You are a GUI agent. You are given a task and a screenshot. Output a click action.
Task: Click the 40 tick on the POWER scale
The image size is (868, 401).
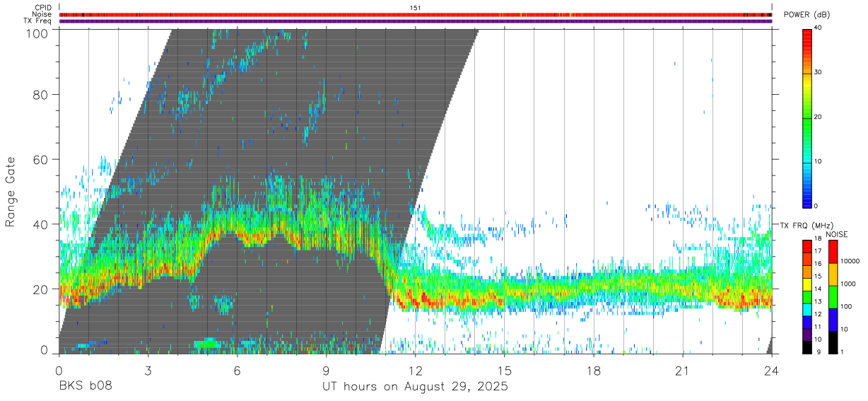point(819,28)
